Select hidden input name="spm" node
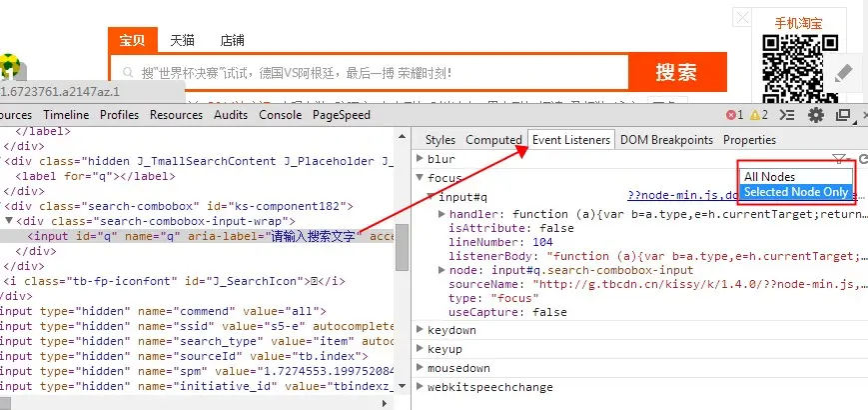868x410 pixels. pos(197,371)
